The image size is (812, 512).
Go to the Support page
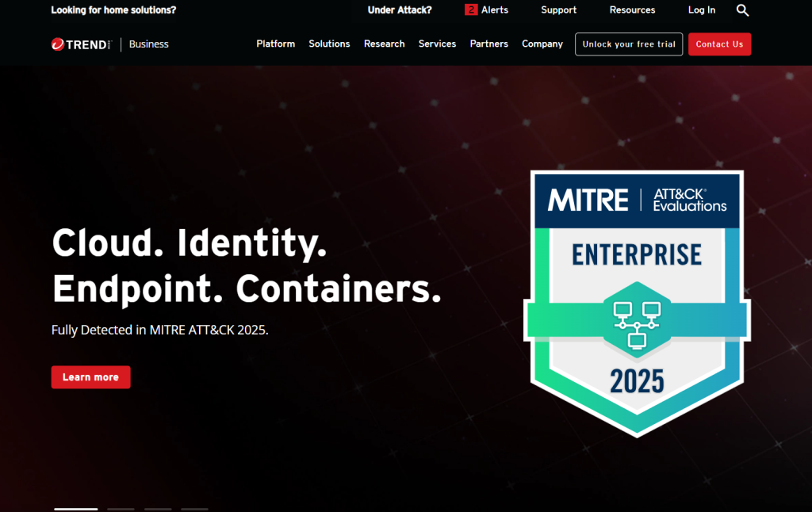(558, 10)
